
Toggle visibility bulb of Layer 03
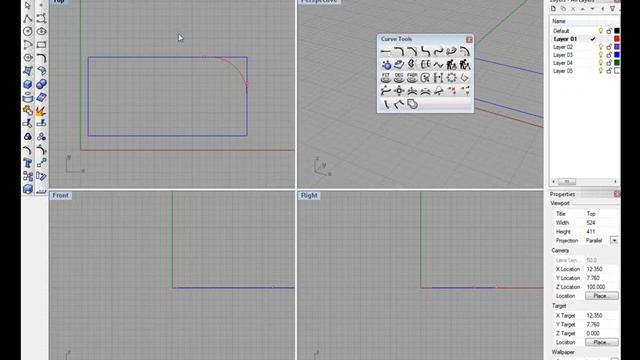tap(600, 55)
